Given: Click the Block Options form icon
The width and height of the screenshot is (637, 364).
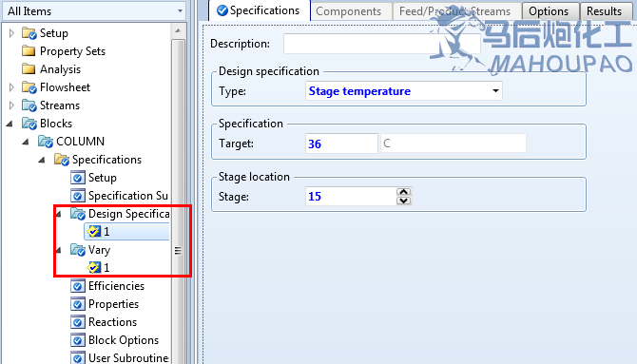Looking at the screenshot, I should (x=78, y=340).
